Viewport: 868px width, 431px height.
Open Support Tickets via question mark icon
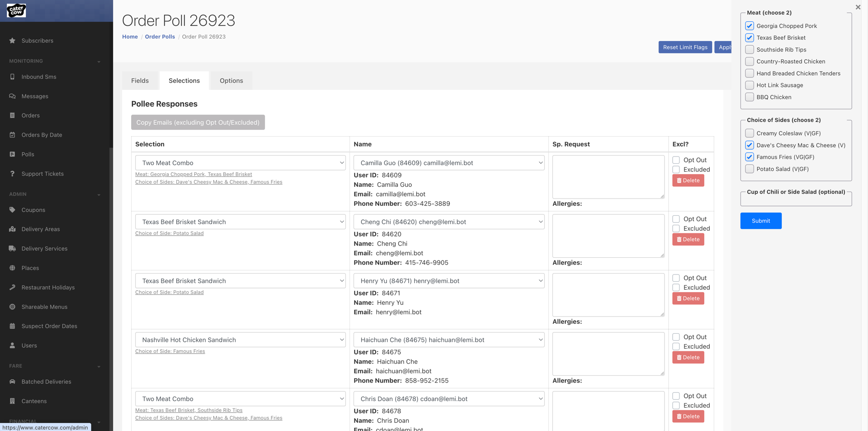click(x=12, y=174)
